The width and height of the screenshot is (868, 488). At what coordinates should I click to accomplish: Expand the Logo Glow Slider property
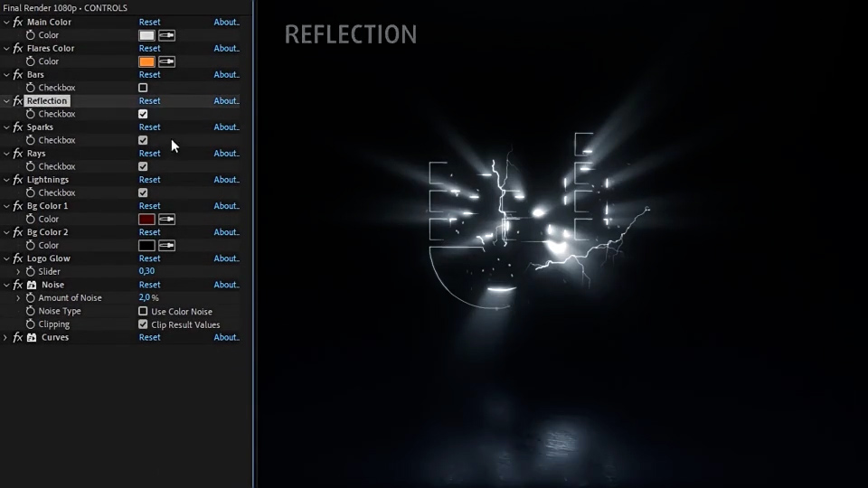18,271
